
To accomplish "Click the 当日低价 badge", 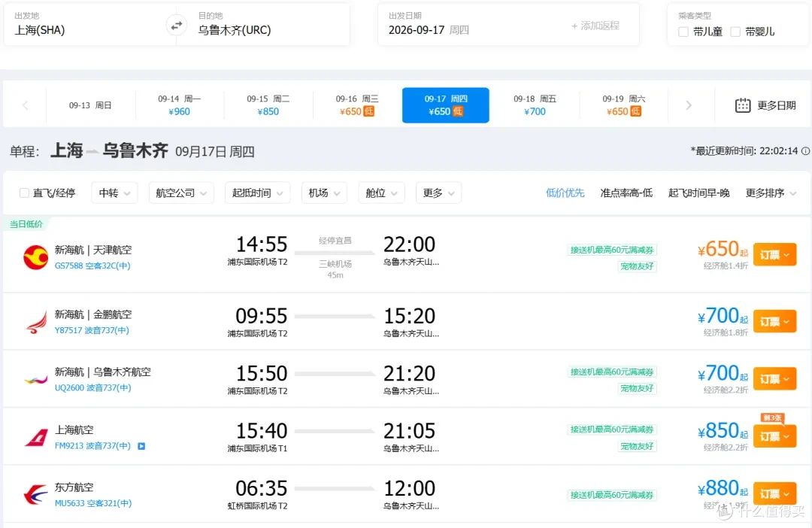I will 26,224.
